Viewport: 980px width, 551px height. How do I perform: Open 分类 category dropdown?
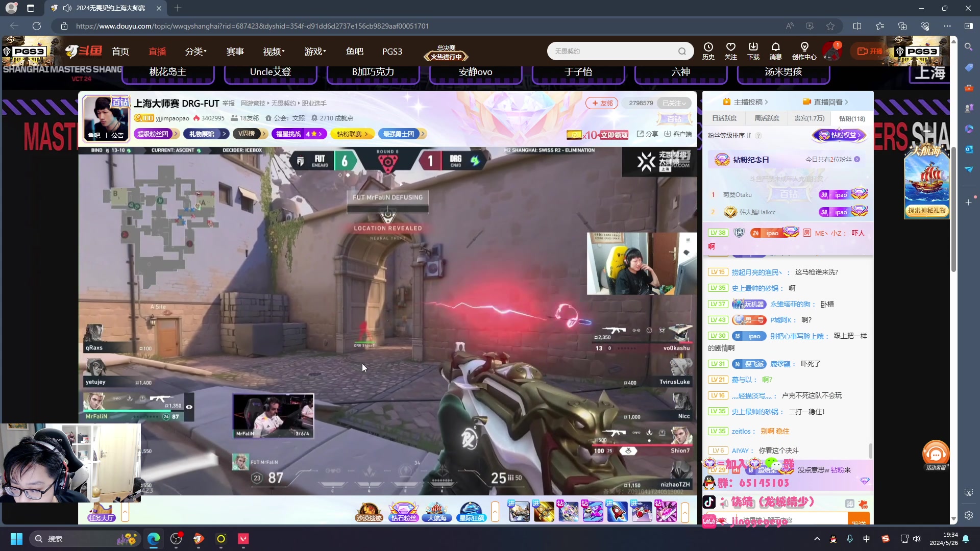[195, 52]
